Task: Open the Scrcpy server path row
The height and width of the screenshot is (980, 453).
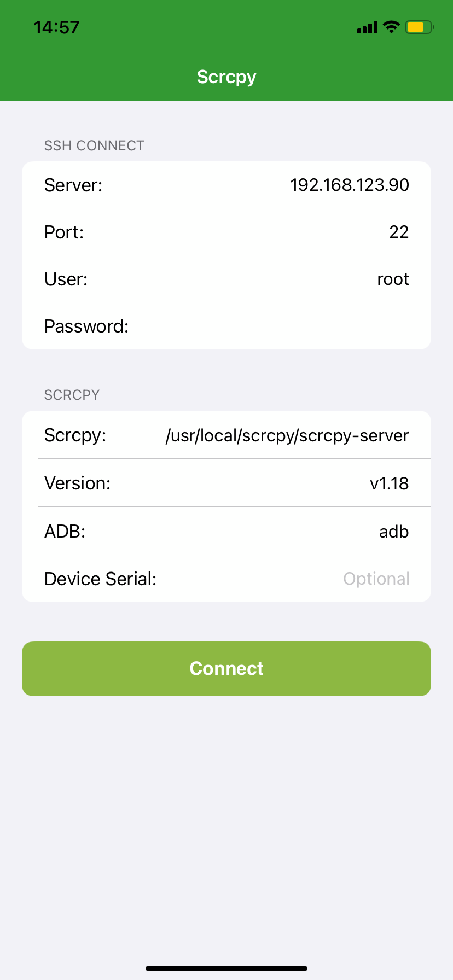Action: [x=226, y=434]
